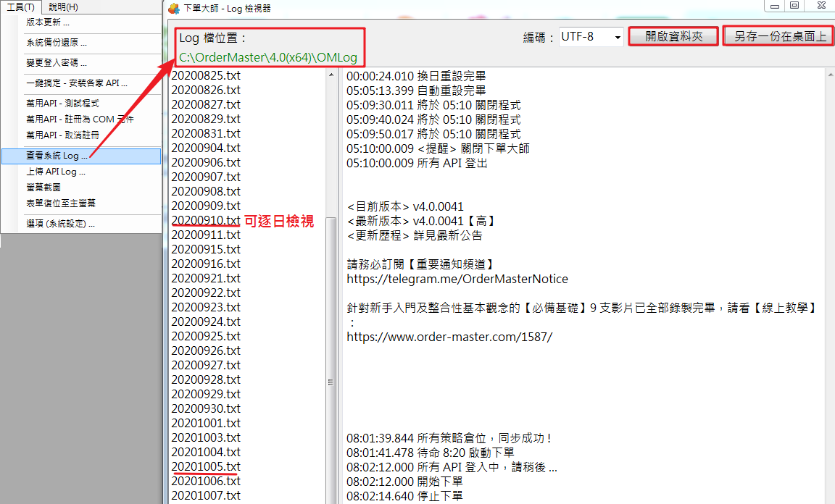
Task: Select file 20200923.txt
Action: click(x=206, y=306)
